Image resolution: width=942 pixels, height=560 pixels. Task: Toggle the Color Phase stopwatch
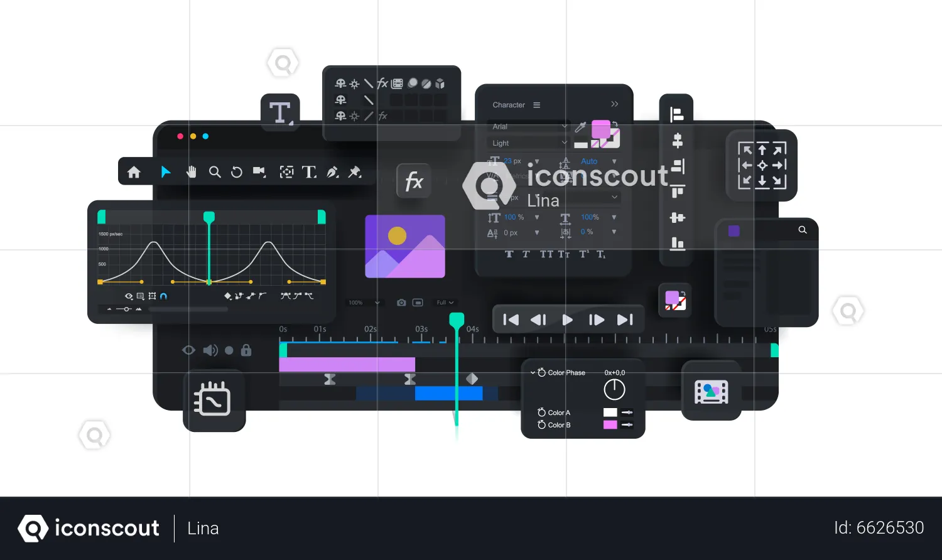[x=542, y=372]
